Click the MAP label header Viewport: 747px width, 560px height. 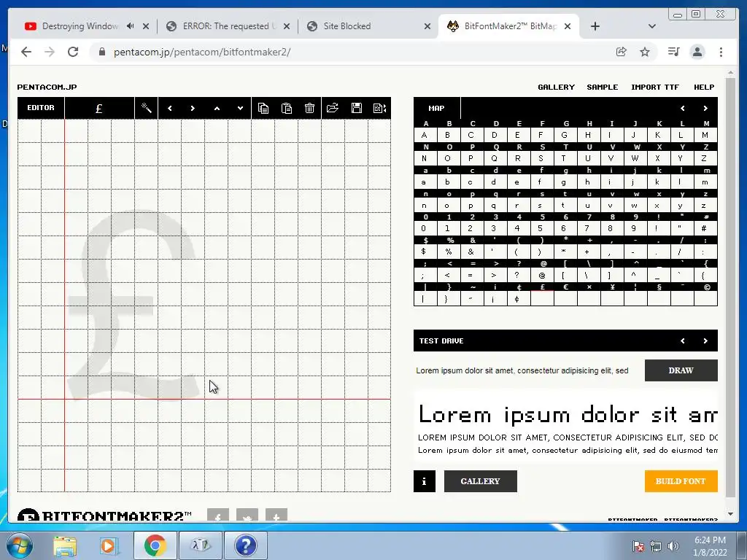pyautogui.click(x=436, y=108)
